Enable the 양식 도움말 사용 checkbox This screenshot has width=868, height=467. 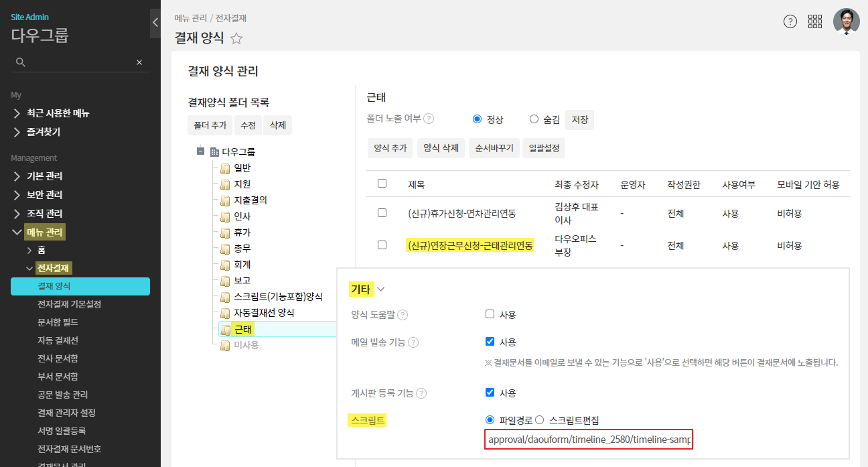pyautogui.click(x=490, y=314)
